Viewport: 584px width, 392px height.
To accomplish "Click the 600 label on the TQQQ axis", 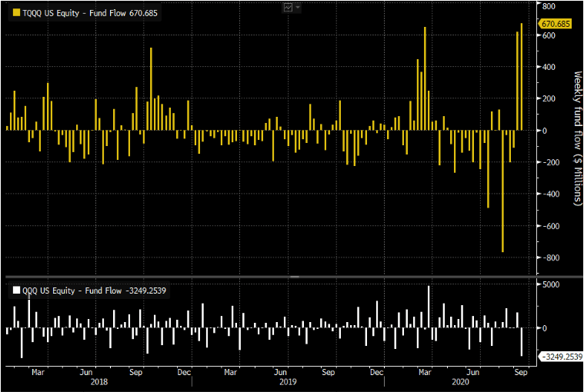I will [x=549, y=35].
